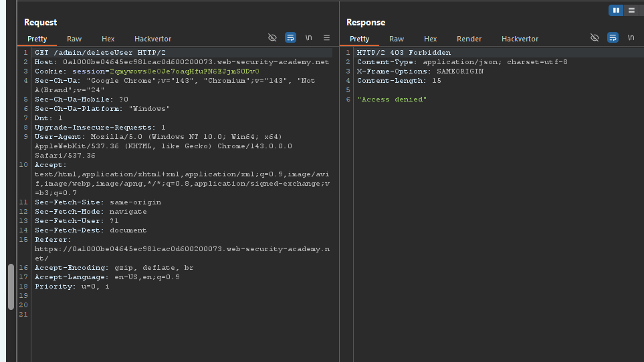Select the Response Pretty tab
The height and width of the screenshot is (362, 644).
click(x=359, y=39)
